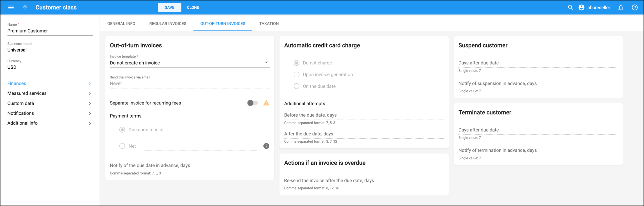This screenshot has height=206, width=644.
Task: Open the Invoice template dropdown
Action: tap(190, 63)
